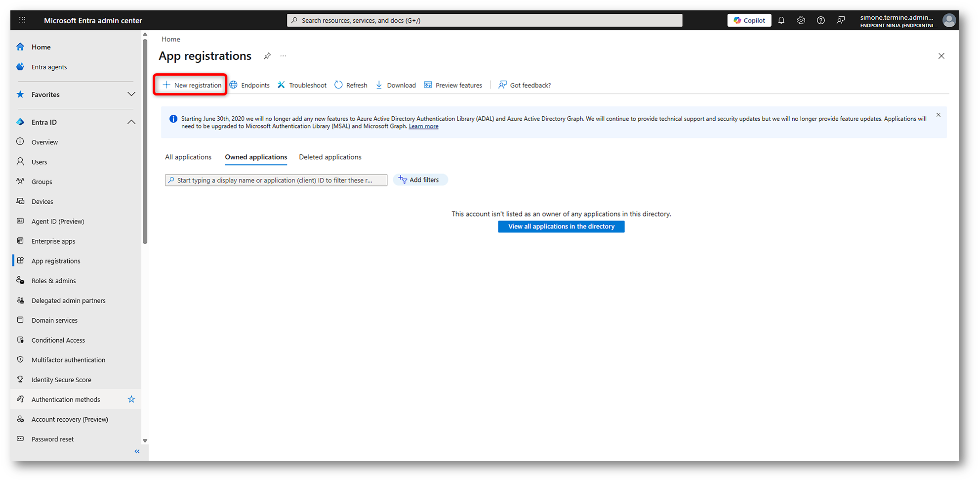Click the Overview info icon
The width and height of the screenshot is (980, 482).
click(20, 142)
